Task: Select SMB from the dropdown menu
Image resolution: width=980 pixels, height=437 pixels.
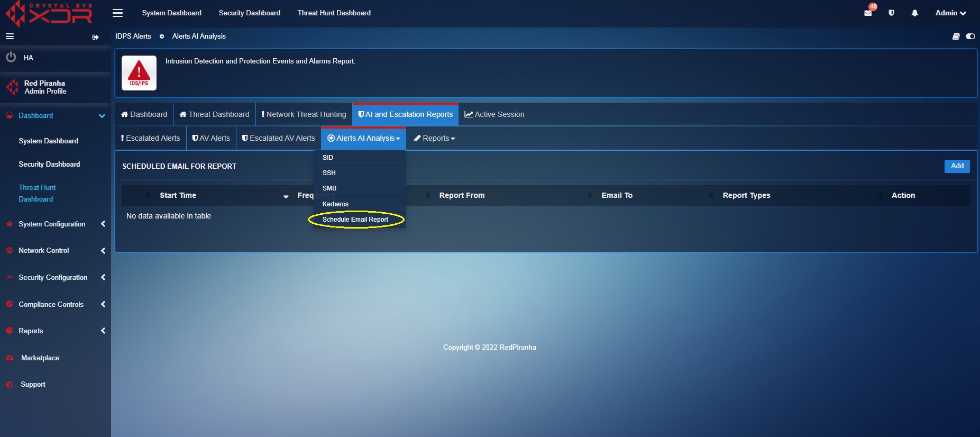Action: tap(360, 188)
